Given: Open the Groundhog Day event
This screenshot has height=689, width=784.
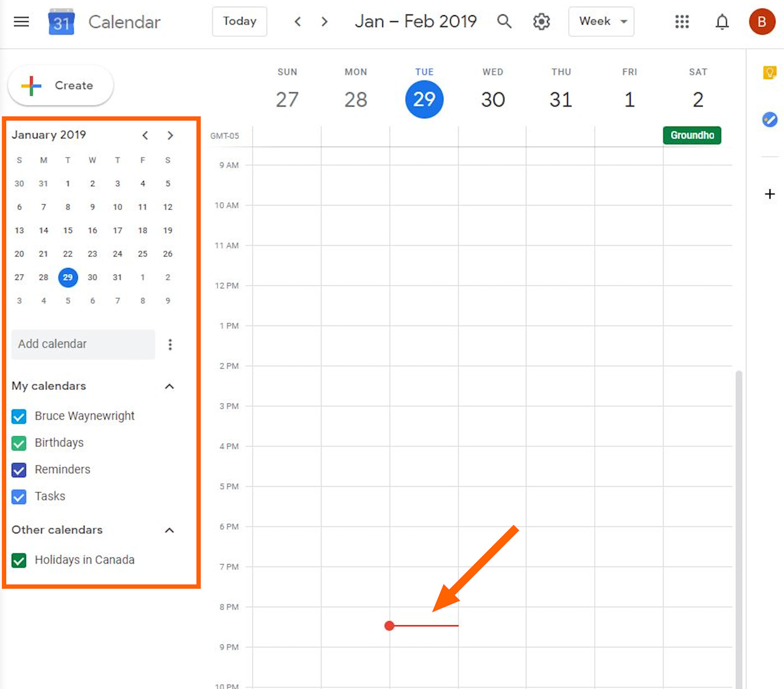Looking at the screenshot, I should click(692, 135).
